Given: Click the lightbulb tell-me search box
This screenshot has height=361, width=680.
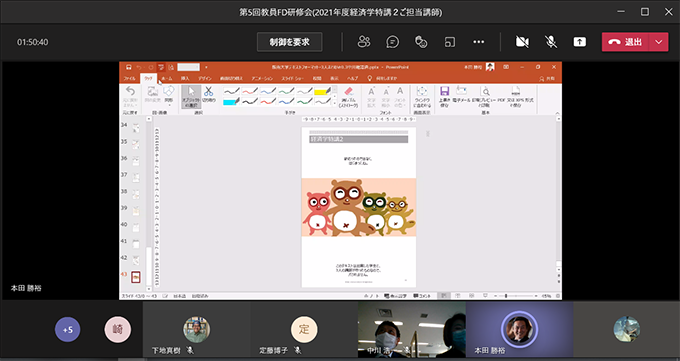Looking at the screenshot, I should pos(382,79).
